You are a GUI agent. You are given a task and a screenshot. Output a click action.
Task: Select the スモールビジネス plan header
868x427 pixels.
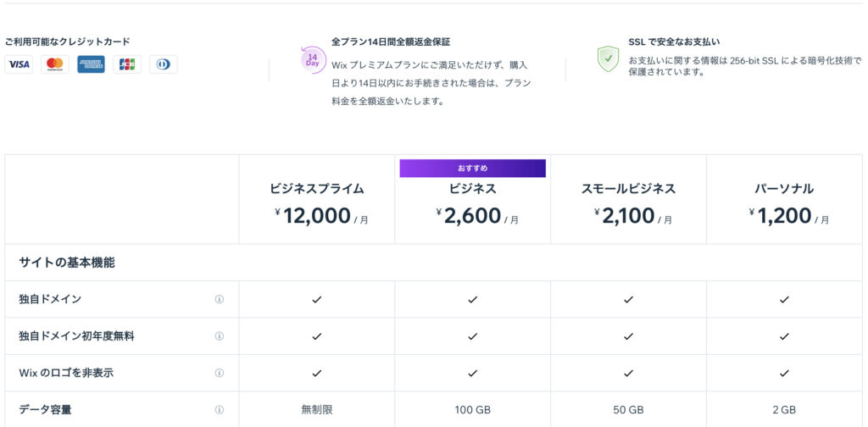click(628, 200)
